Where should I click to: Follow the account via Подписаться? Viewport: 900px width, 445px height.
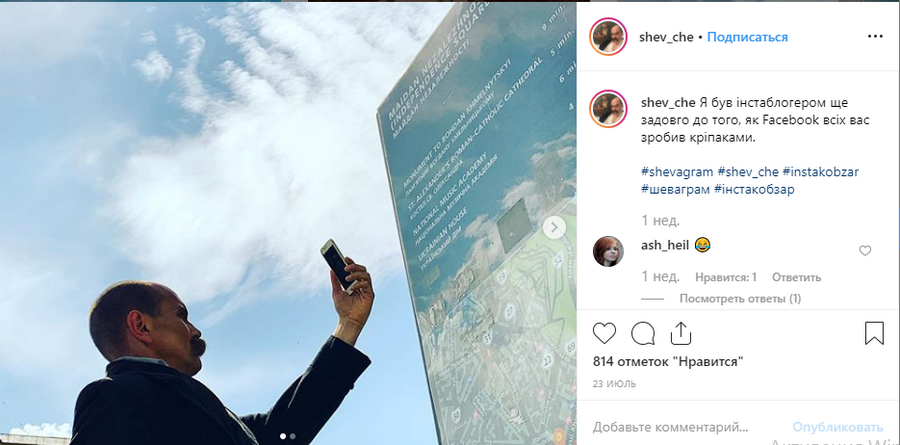click(747, 37)
